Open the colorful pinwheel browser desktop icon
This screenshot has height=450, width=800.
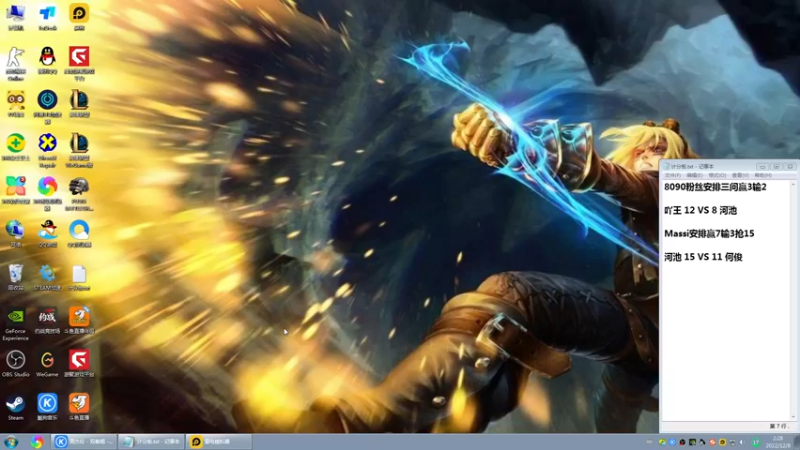point(47,194)
